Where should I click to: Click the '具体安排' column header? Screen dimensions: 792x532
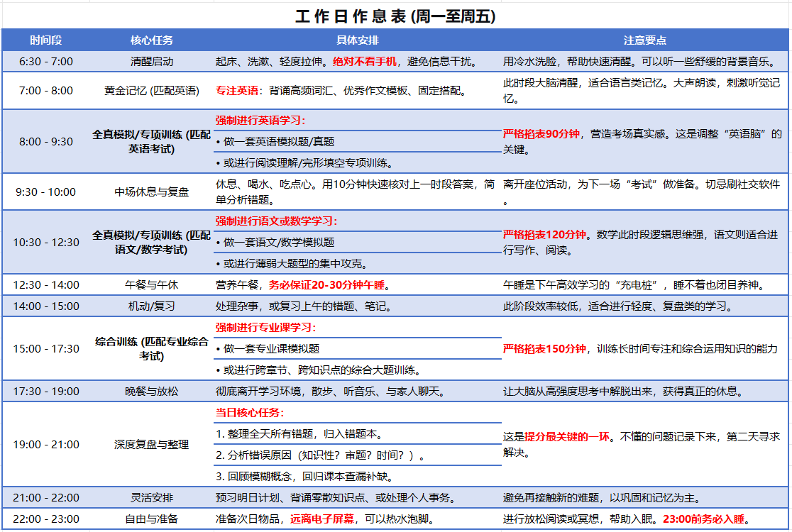(x=357, y=40)
